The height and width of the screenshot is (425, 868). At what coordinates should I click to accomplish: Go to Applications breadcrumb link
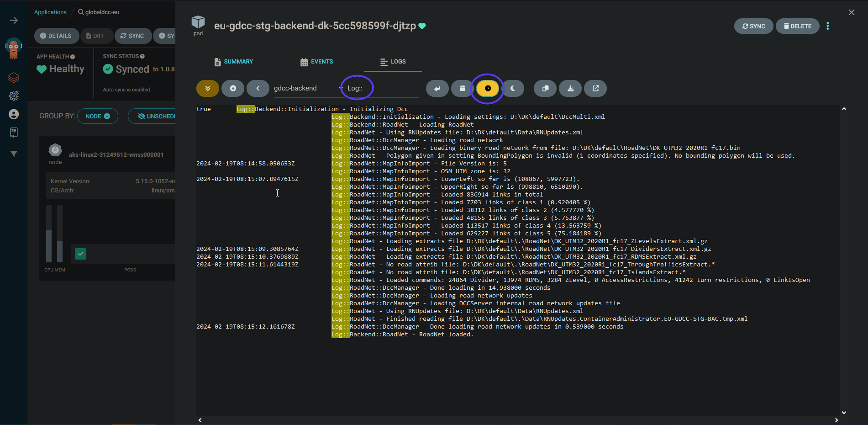click(50, 12)
